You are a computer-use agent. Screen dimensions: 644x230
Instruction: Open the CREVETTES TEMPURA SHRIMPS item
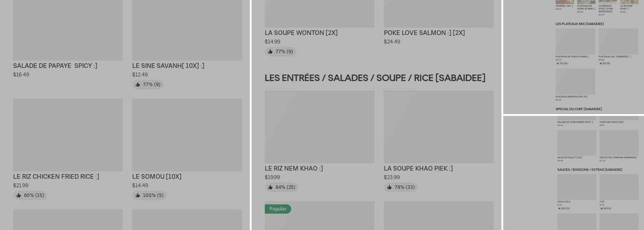[x=618, y=157]
